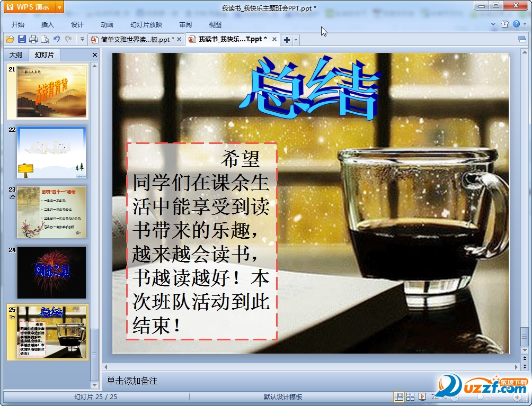Expand the quick access toolbar options arrow
The width and height of the screenshot is (532, 406).
pyautogui.click(x=82, y=39)
